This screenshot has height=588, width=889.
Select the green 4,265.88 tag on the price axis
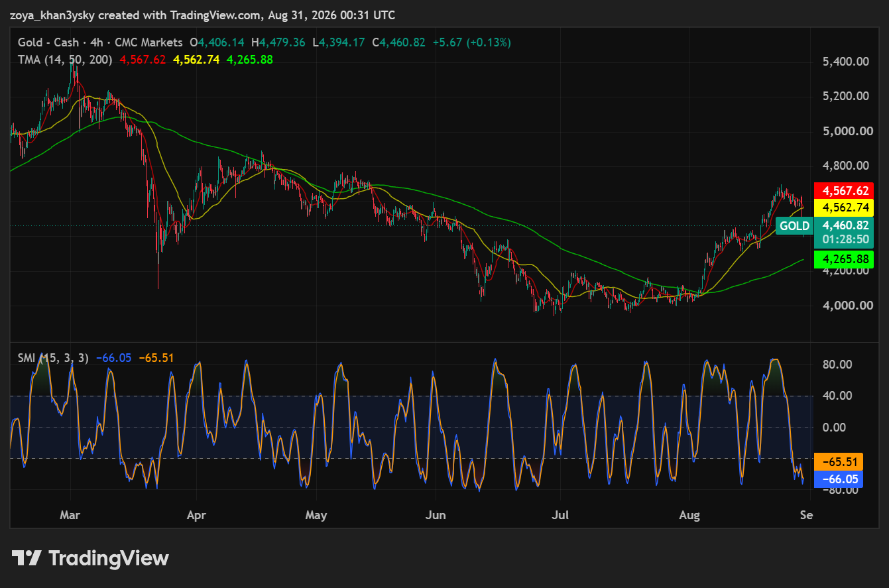(x=845, y=259)
